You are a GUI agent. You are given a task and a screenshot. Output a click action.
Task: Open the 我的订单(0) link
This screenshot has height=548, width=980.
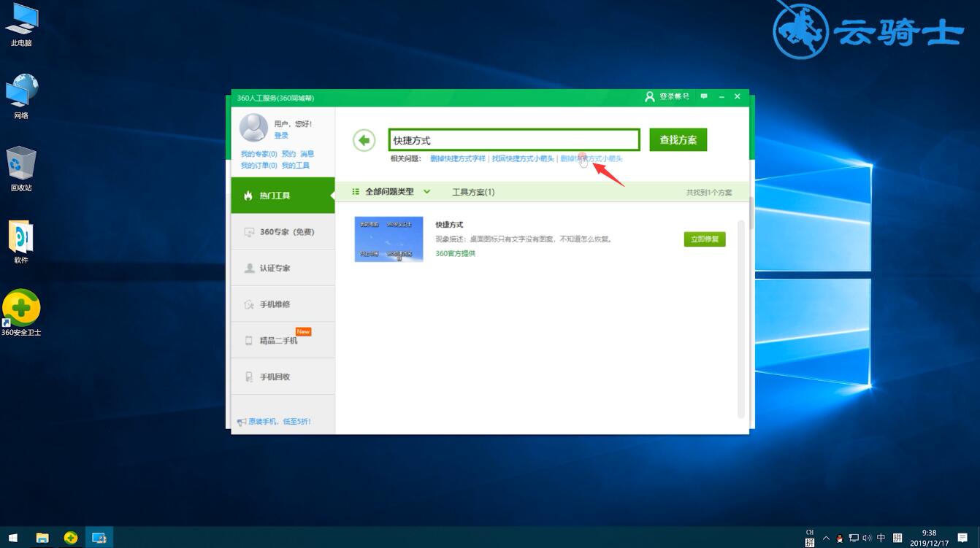coord(259,166)
